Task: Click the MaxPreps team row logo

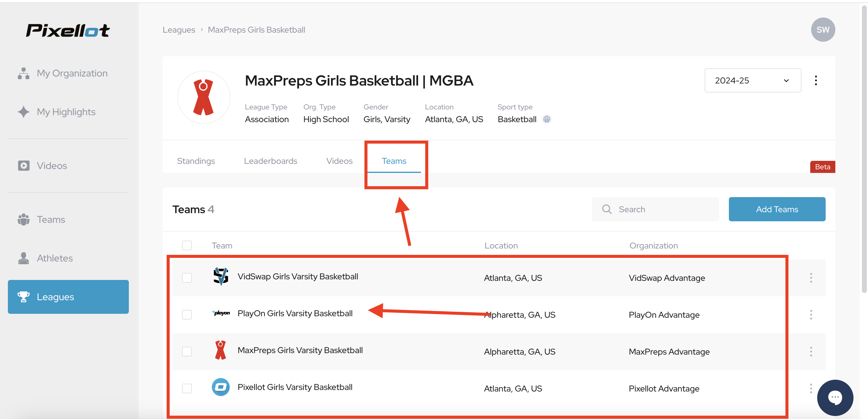Action: click(220, 350)
